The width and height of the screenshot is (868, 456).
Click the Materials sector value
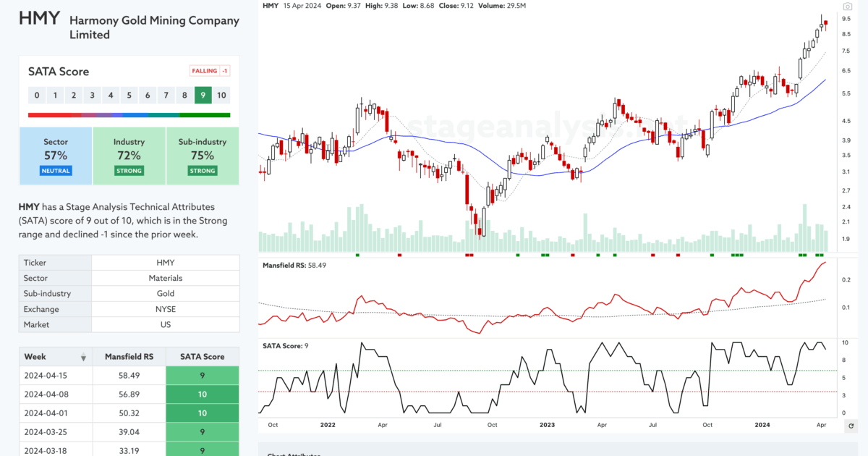pyautogui.click(x=165, y=277)
